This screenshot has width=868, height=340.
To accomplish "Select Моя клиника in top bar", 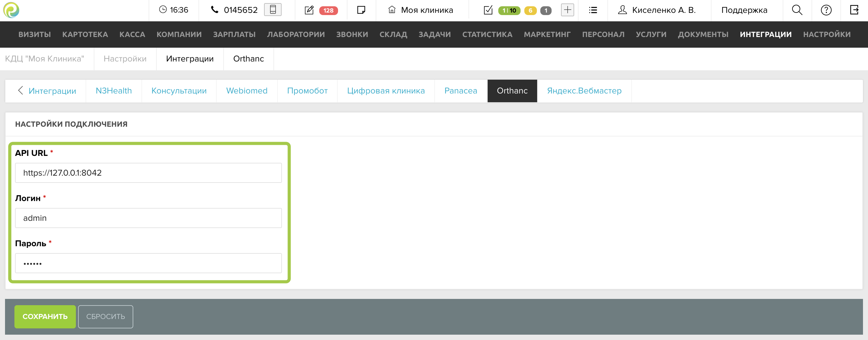I will pyautogui.click(x=426, y=10).
